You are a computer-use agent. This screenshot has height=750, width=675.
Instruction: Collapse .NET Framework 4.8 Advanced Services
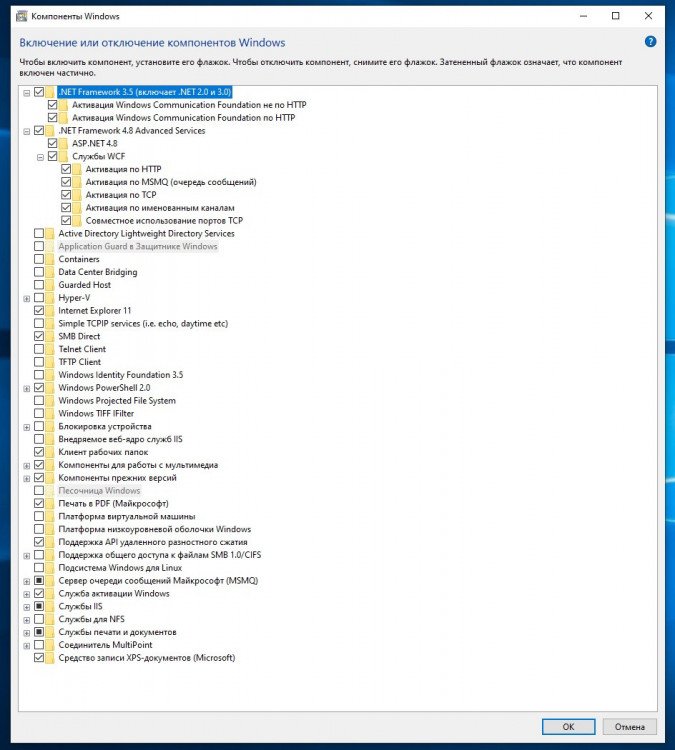tap(27, 132)
